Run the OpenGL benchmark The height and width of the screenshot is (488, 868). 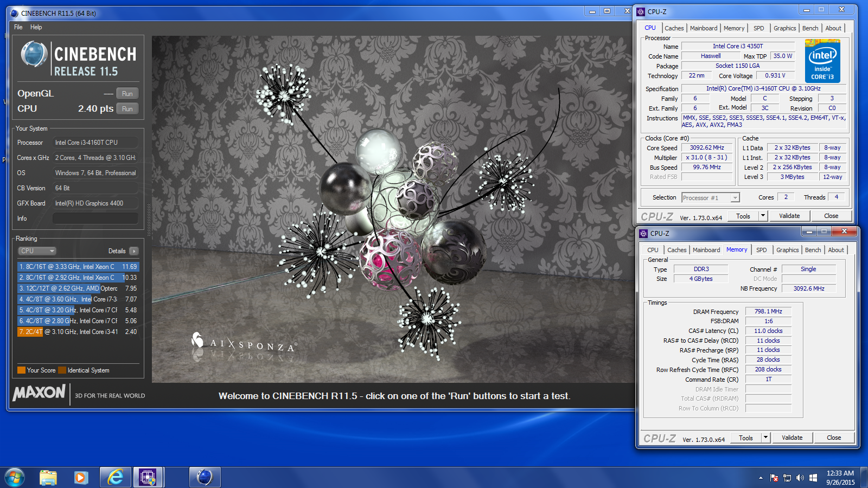(127, 93)
